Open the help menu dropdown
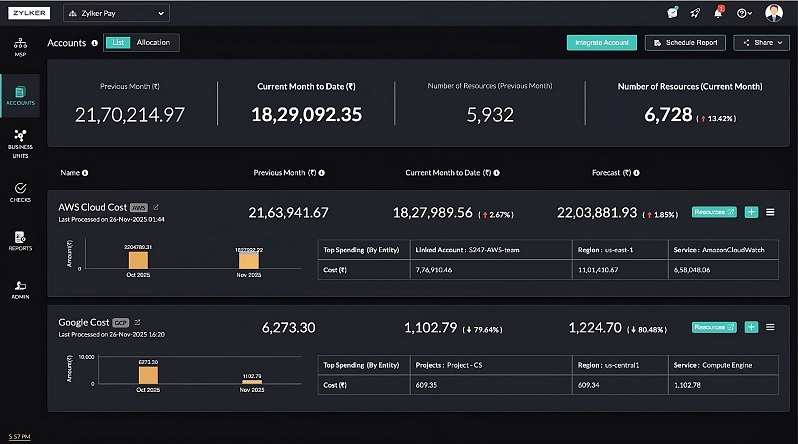 pyautogui.click(x=744, y=13)
